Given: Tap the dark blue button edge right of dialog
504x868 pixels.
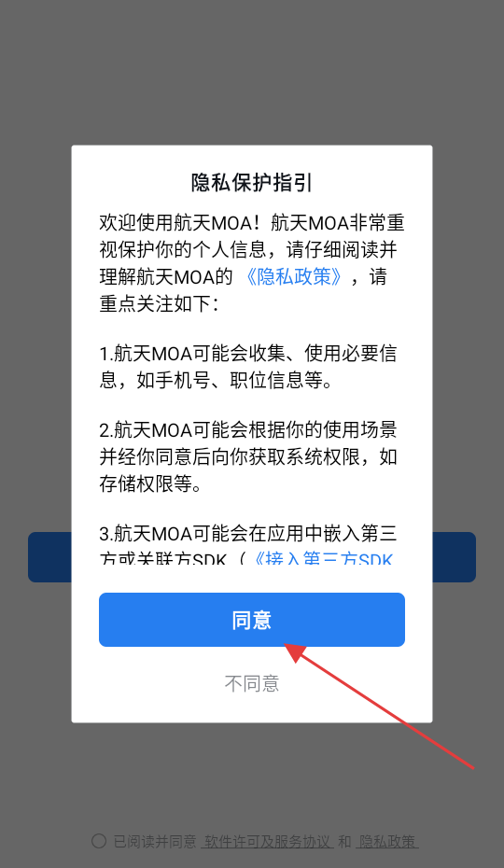Looking at the screenshot, I should pos(455,557).
